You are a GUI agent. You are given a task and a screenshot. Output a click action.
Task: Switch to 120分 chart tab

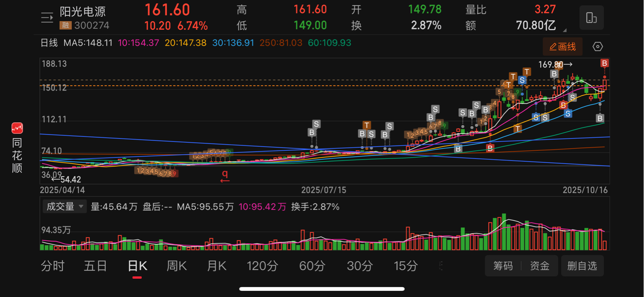263,266
